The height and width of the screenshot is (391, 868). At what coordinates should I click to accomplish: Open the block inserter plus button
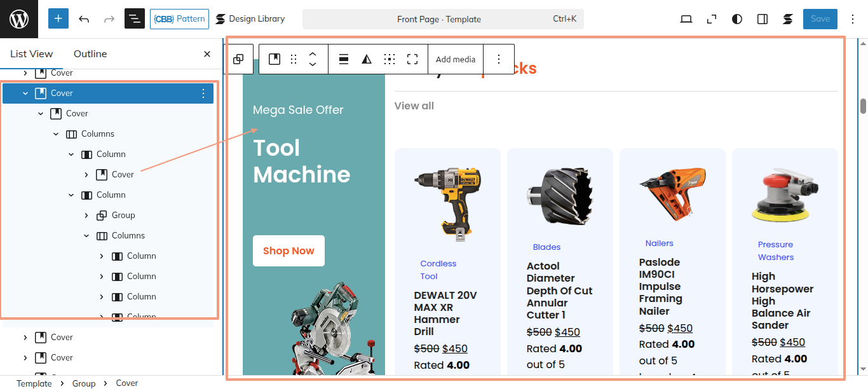pyautogui.click(x=58, y=19)
